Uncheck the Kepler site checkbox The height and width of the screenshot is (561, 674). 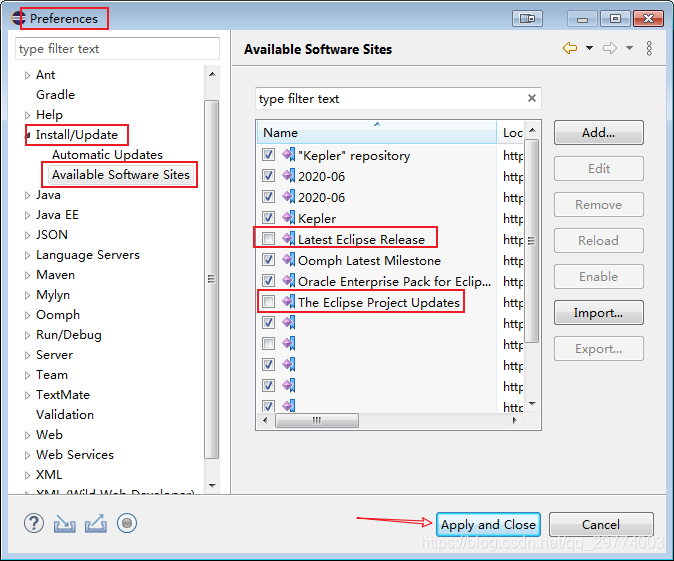pos(269,218)
